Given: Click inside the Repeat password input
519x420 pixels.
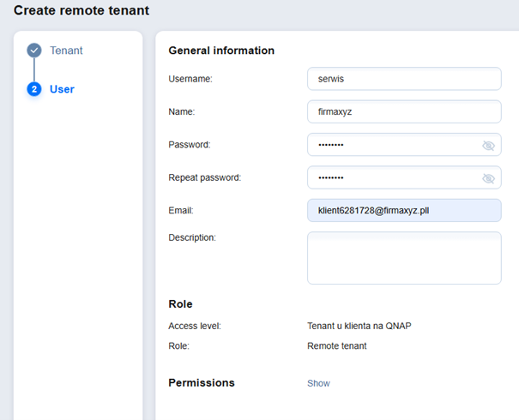Looking at the screenshot, I should click(x=390, y=177).
